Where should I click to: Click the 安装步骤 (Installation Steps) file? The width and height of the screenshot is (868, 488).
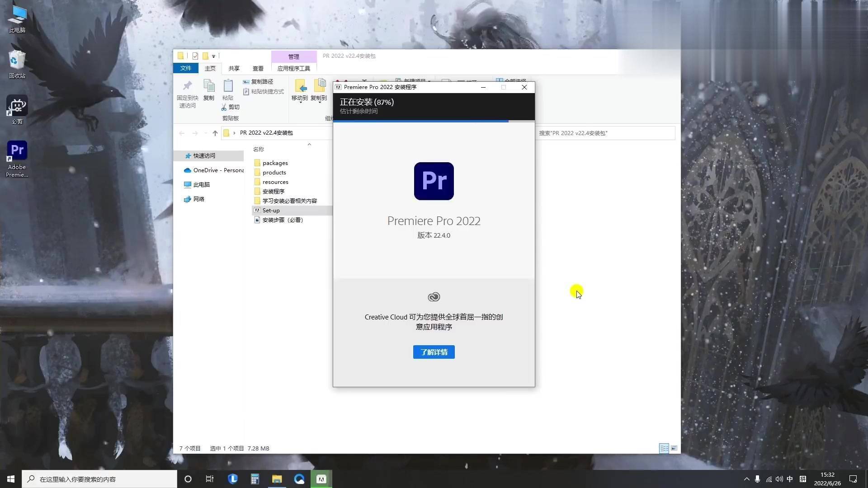pyautogui.click(x=283, y=220)
